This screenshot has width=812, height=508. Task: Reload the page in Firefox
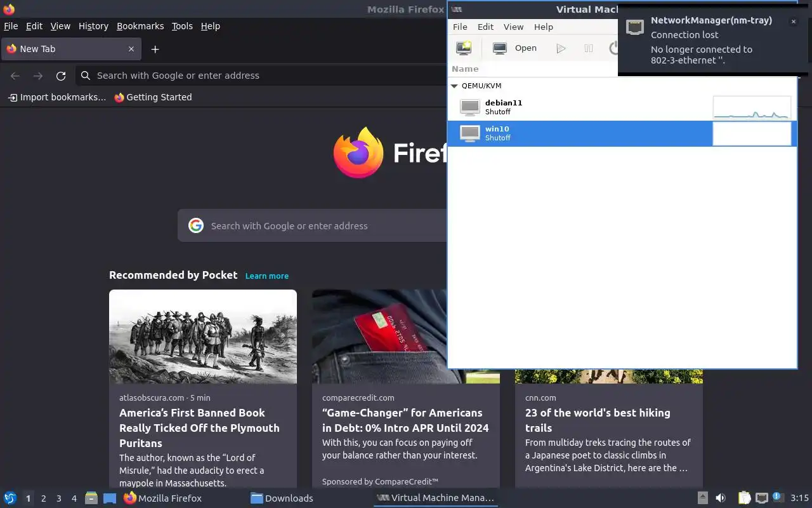click(61, 76)
